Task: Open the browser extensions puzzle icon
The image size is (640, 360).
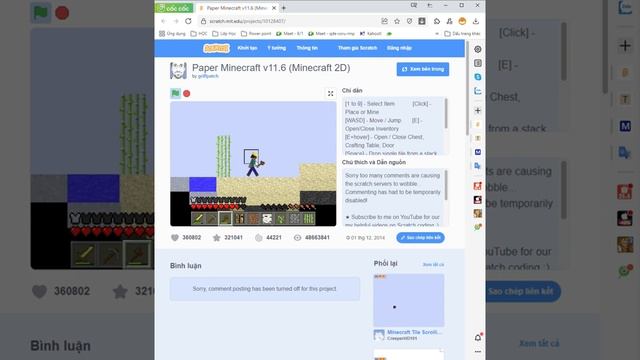Action: pyautogui.click(x=437, y=21)
